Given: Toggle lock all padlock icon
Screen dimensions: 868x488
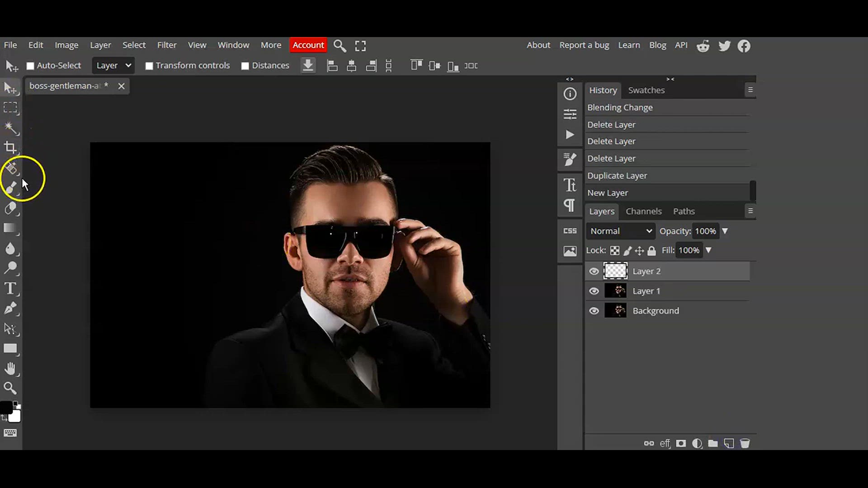Looking at the screenshot, I should coord(651,251).
